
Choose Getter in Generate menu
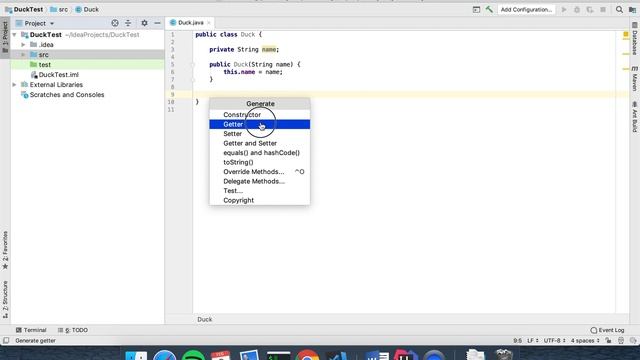pos(260,124)
